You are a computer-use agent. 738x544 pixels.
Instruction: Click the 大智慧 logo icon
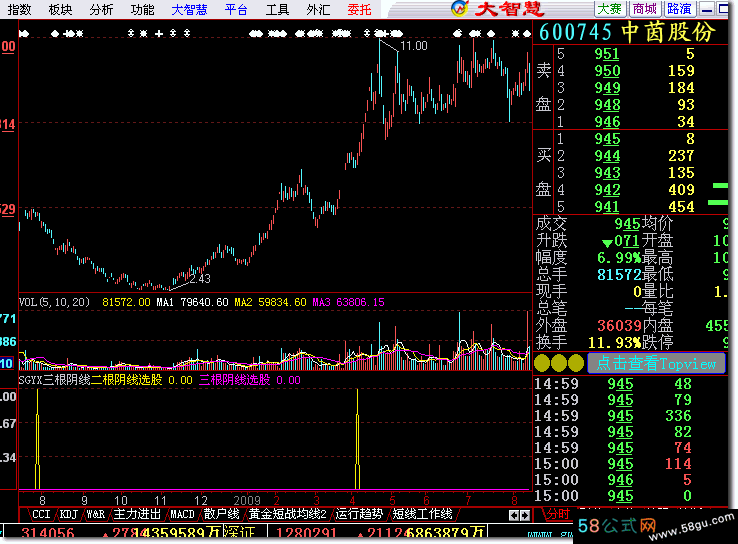click(x=460, y=8)
